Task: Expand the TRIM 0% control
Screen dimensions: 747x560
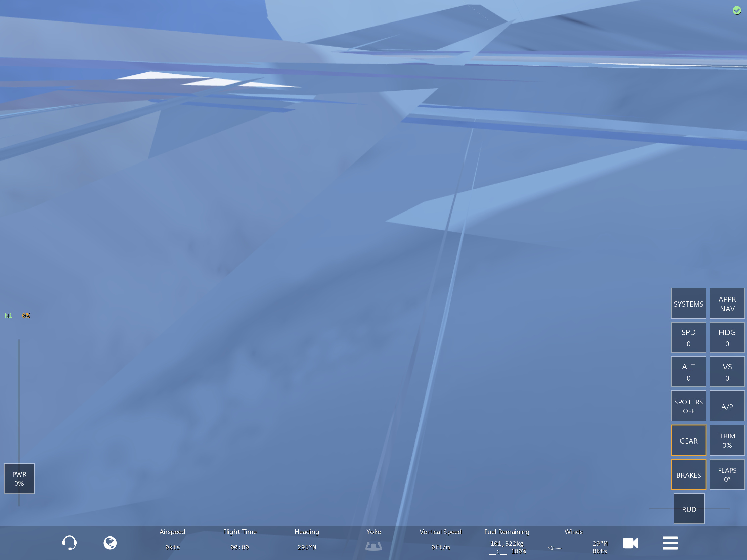Action: pos(727,440)
